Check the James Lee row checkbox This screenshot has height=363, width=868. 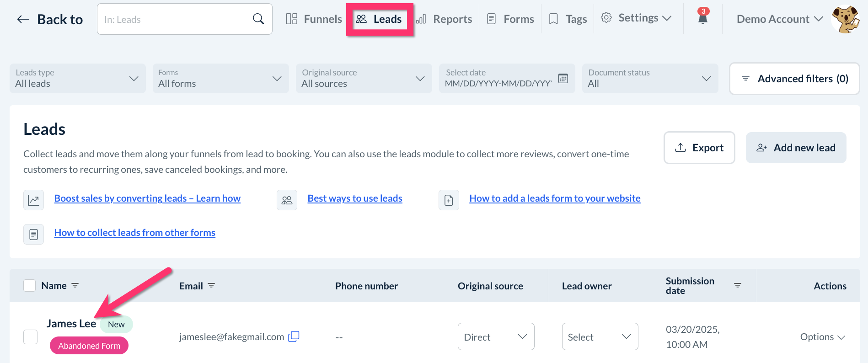click(x=31, y=337)
